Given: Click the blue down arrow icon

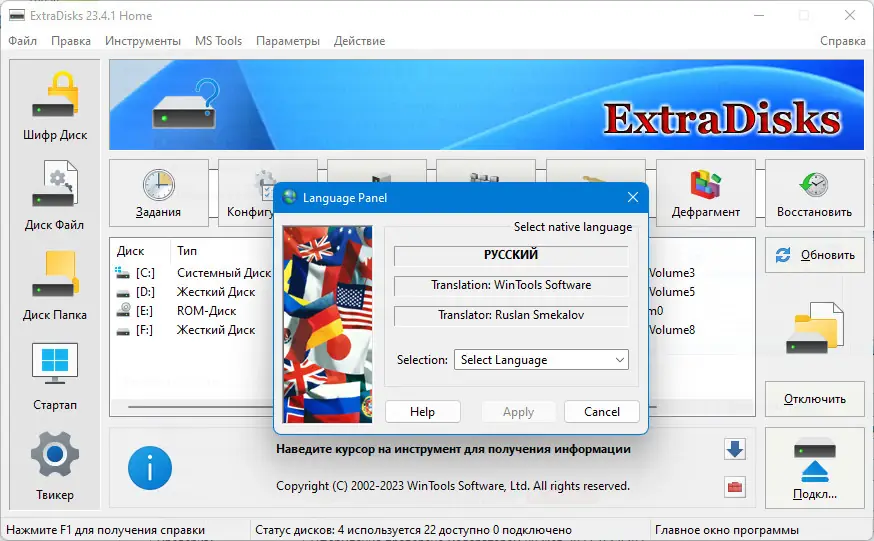Looking at the screenshot, I should tap(735, 449).
